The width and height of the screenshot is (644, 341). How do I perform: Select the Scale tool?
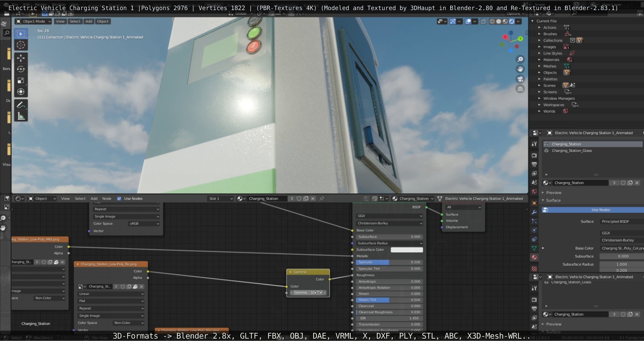pyautogui.click(x=21, y=80)
